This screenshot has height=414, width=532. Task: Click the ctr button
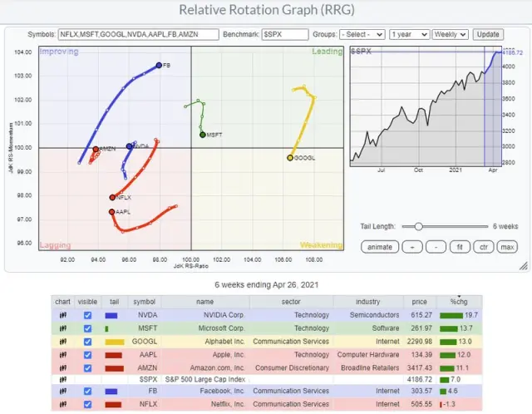tap(484, 247)
